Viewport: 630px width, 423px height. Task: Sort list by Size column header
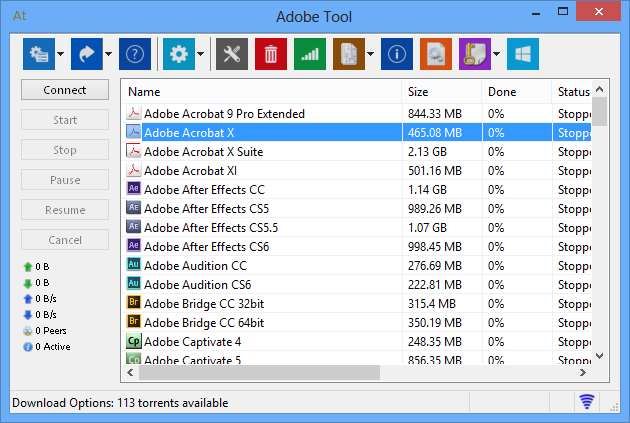pyautogui.click(x=442, y=92)
